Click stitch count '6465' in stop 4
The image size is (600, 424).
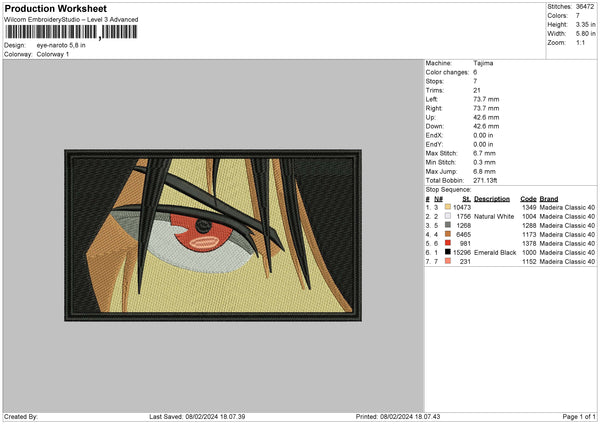(463, 235)
